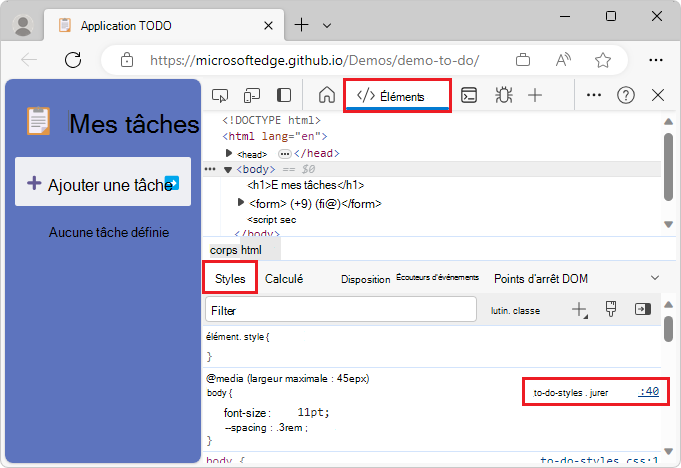Click the read aloud icon

(x=563, y=60)
